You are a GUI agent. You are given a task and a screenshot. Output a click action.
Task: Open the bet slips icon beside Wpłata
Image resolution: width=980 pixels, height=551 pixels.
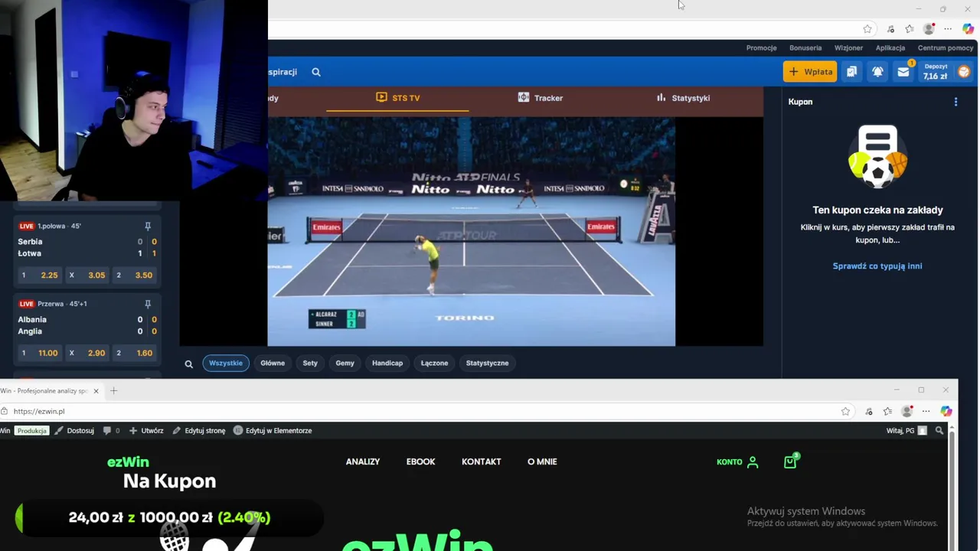coord(851,72)
